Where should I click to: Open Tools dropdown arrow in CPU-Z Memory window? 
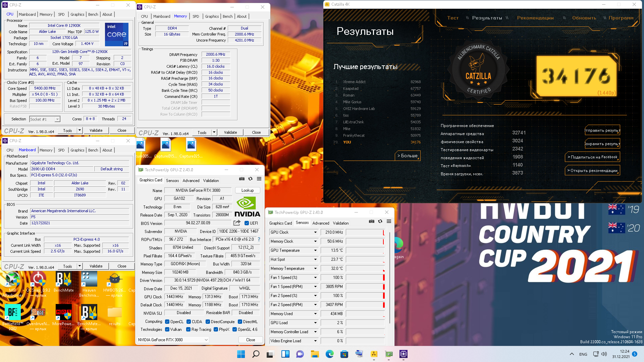[x=214, y=132]
